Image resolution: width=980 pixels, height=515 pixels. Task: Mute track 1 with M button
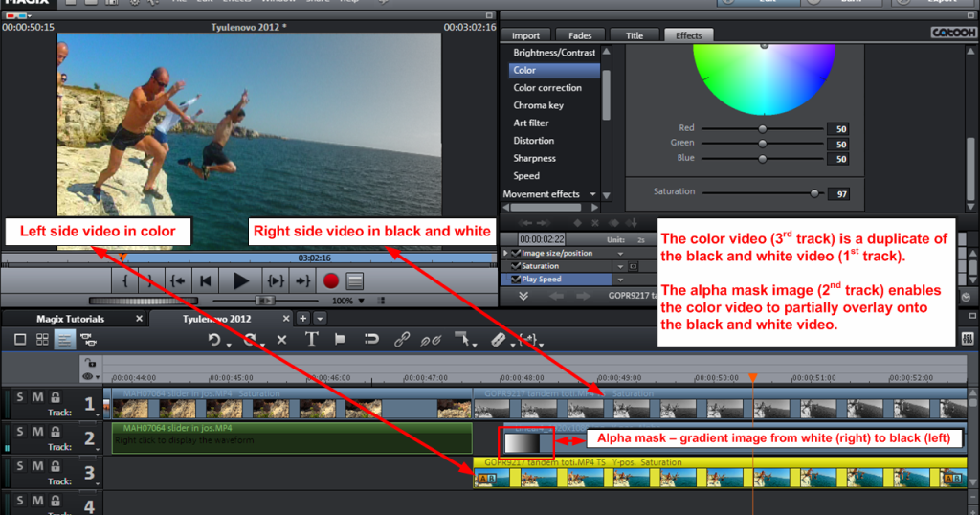(x=38, y=397)
